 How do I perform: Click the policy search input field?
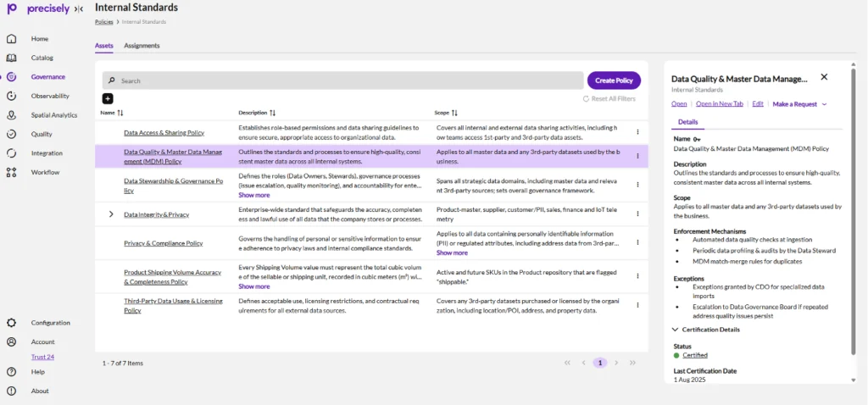pos(339,80)
